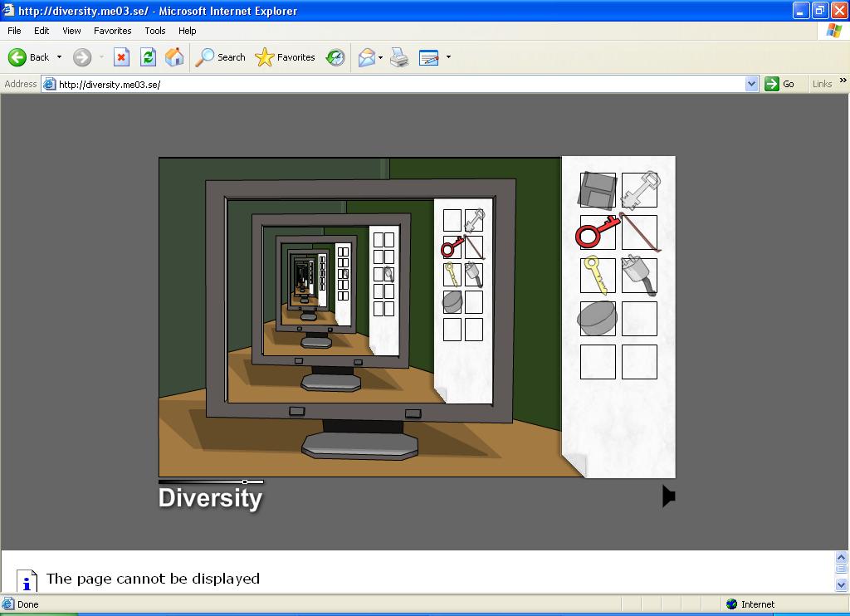850x616 pixels.
Task: Select the floppy disk inventory item
Action: pos(598,190)
